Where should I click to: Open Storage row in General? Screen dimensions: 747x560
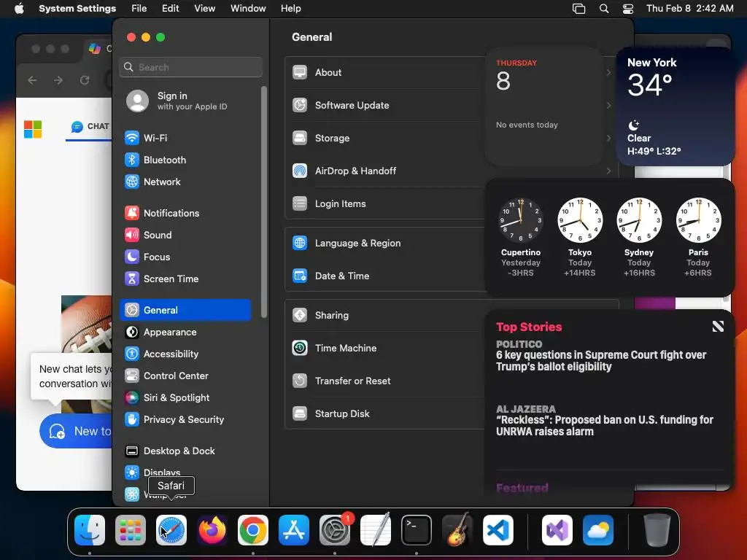click(x=385, y=139)
